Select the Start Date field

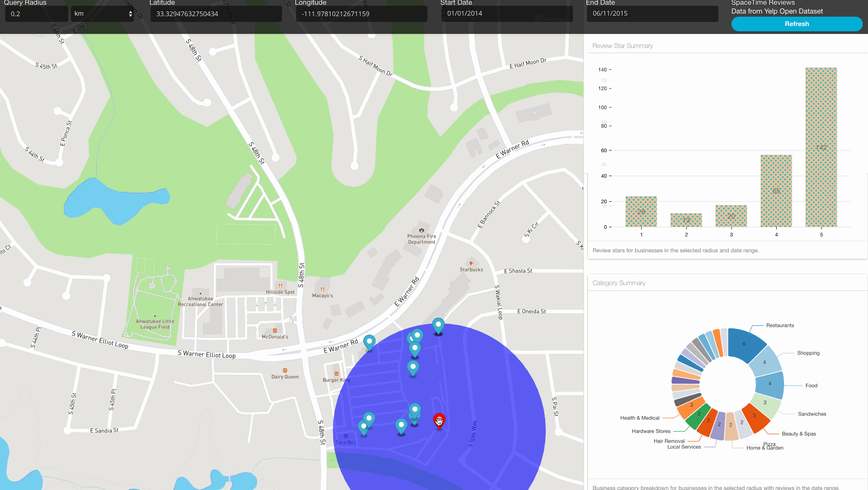click(x=506, y=14)
